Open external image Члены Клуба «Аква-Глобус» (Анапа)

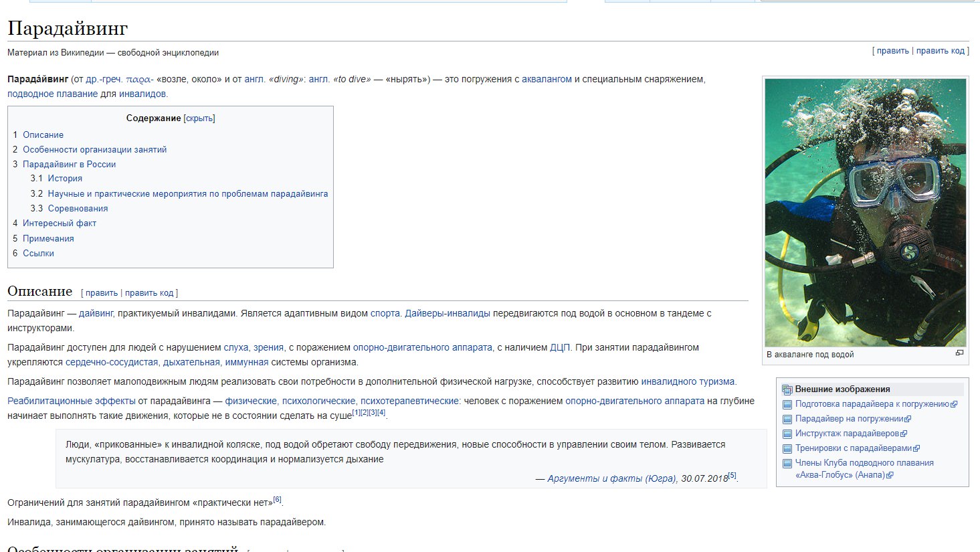pos(864,469)
